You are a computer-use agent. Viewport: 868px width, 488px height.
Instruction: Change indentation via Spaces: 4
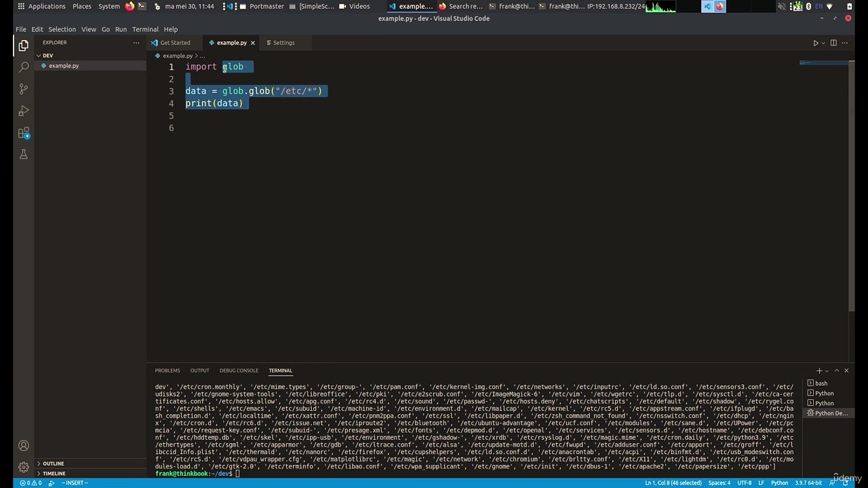tap(719, 483)
